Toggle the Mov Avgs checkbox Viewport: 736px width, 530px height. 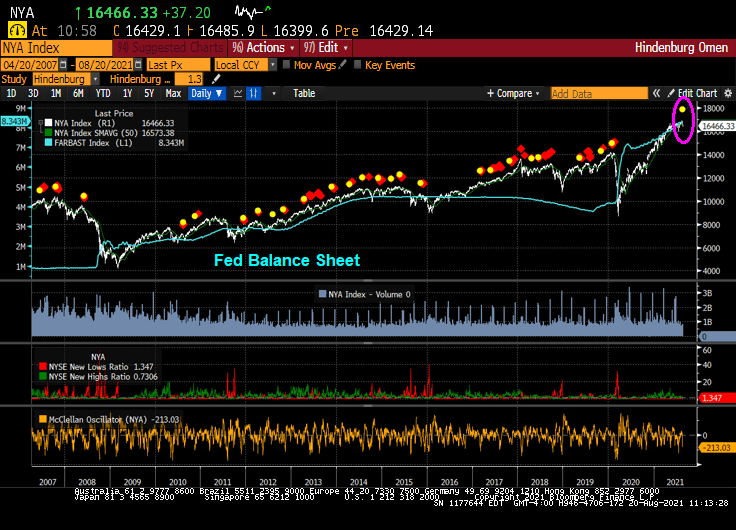point(286,64)
